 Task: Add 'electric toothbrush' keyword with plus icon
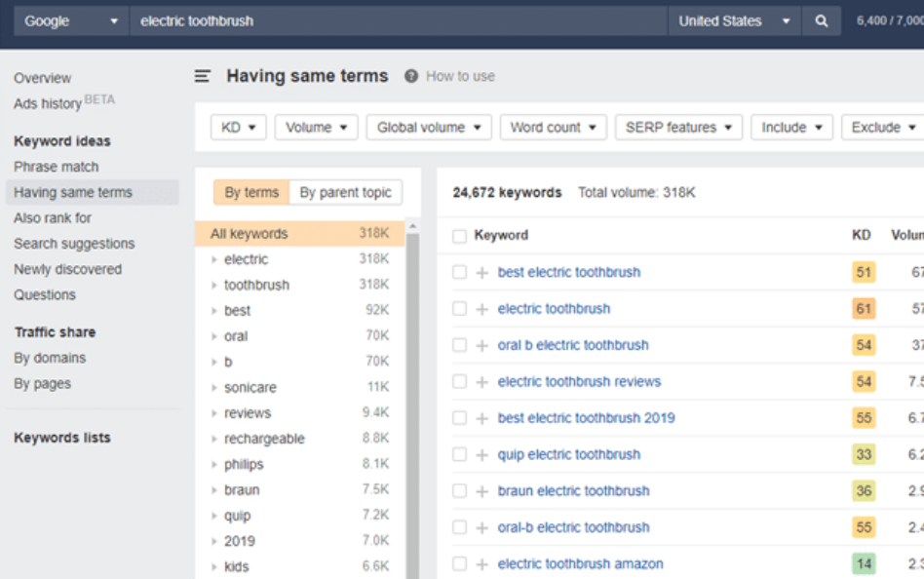point(482,309)
